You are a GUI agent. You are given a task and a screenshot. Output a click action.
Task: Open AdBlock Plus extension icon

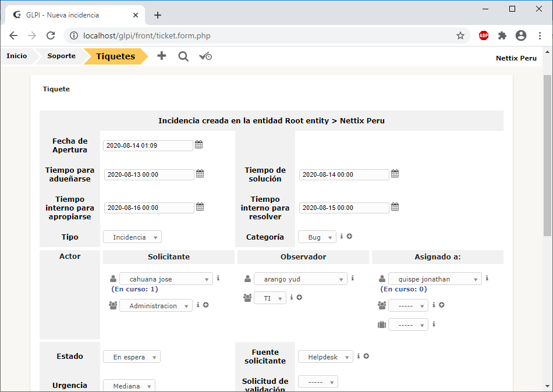point(484,35)
